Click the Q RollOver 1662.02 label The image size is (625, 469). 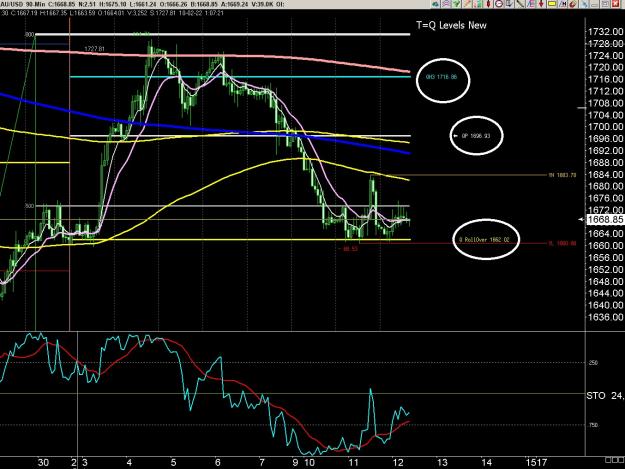pyautogui.click(x=484, y=239)
